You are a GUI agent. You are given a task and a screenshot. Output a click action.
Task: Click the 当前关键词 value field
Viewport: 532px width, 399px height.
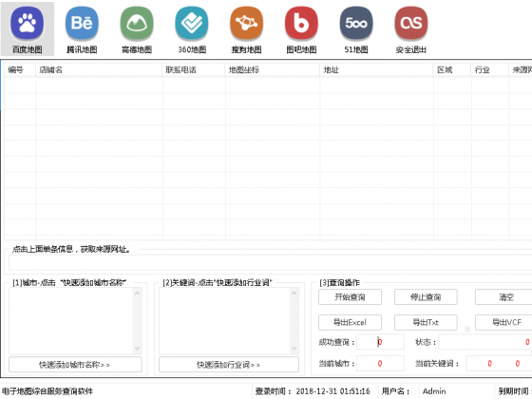coord(499,363)
